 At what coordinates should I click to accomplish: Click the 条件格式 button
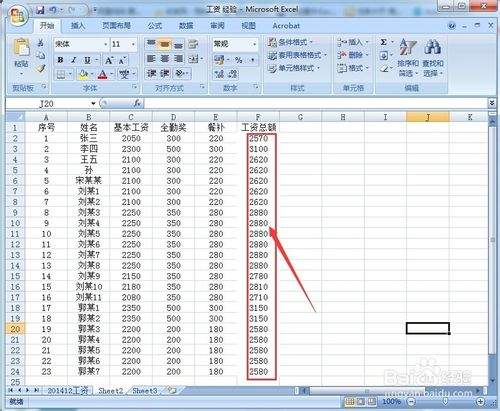pos(290,42)
